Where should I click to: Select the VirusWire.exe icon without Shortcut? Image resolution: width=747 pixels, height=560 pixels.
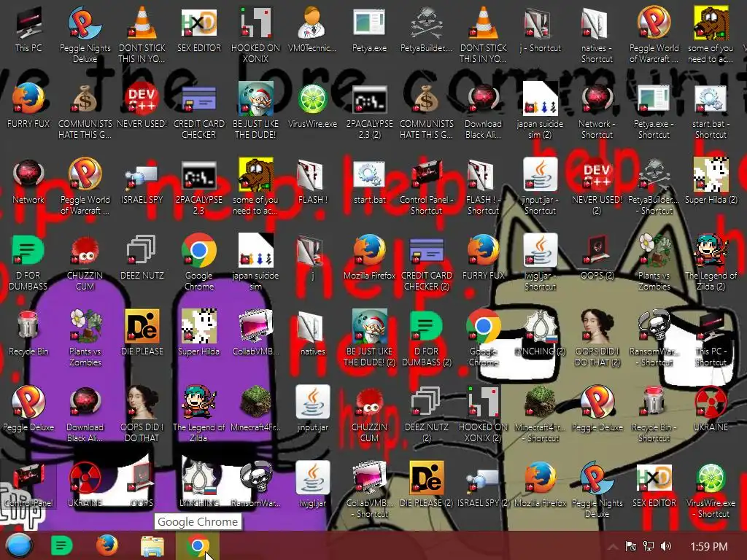pos(312,105)
